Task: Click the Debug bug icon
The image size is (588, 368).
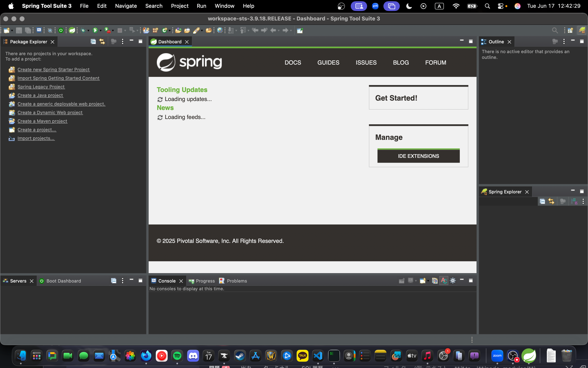Action: pos(83,30)
